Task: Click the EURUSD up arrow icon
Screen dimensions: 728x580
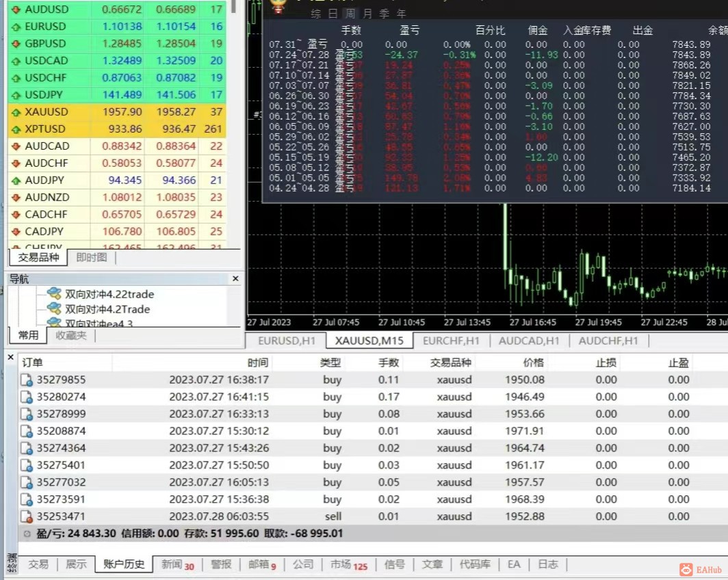Action: tap(16, 27)
